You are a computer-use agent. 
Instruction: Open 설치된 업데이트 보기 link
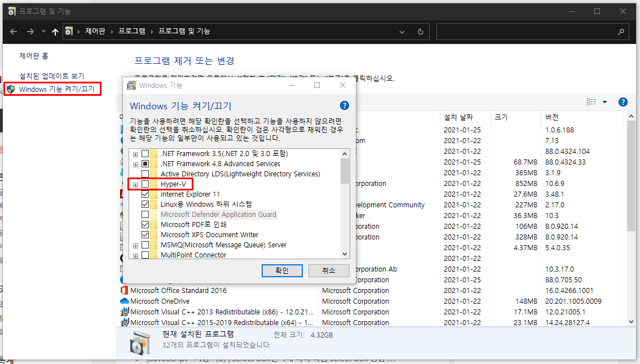click(51, 76)
